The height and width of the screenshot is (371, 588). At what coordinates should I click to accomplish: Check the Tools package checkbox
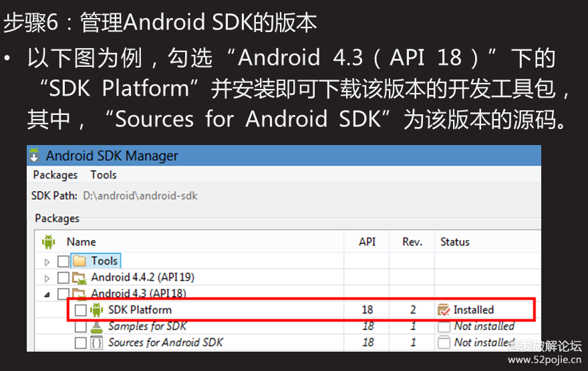[x=63, y=261]
